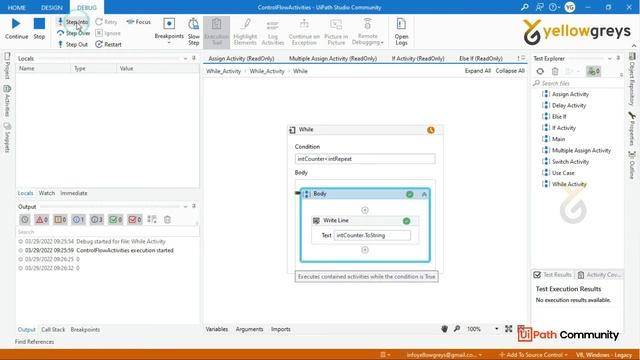This screenshot has width=640, height=360.
Task: Switch to the Immediate tab
Action: [73, 193]
